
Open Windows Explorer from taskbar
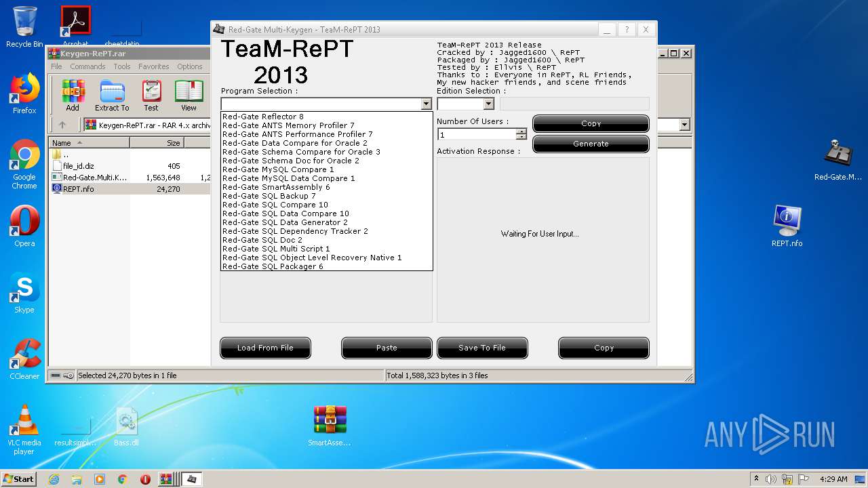[x=77, y=479]
